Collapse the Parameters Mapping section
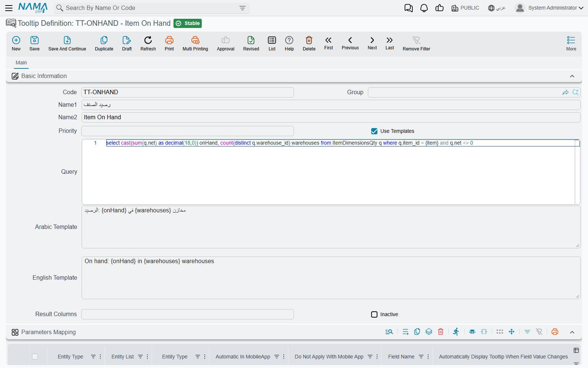588x368 pixels. click(x=572, y=332)
